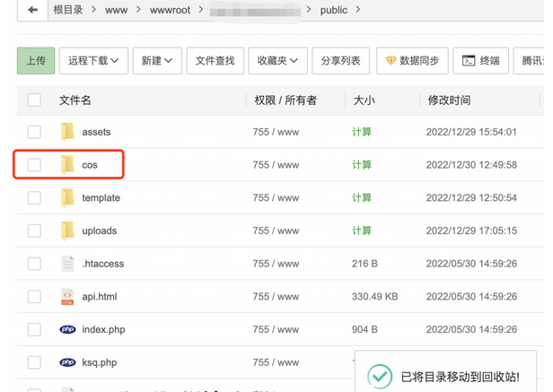Image resolution: width=553 pixels, height=392 pixels.
Task: Click the chevron before public in path
Action: click(309, 10)
